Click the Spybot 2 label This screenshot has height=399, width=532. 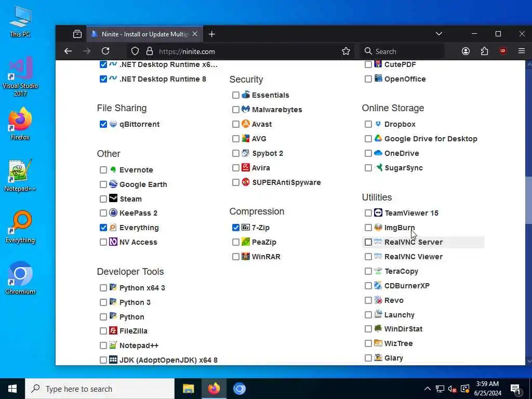[268, 153]
